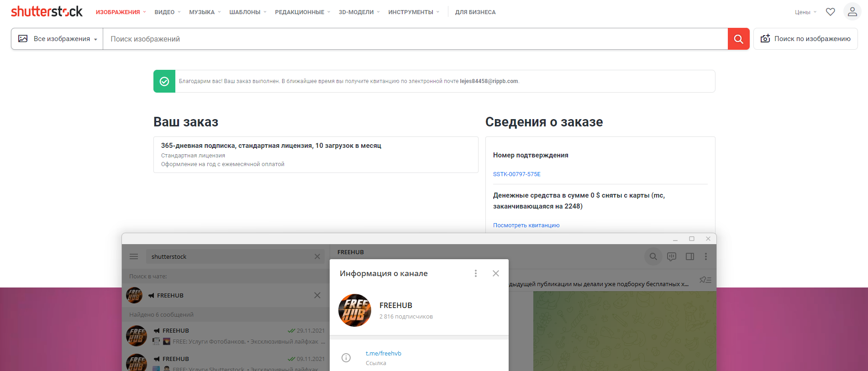Open the ШАБЛОНЫ menu

coord(248,12)
